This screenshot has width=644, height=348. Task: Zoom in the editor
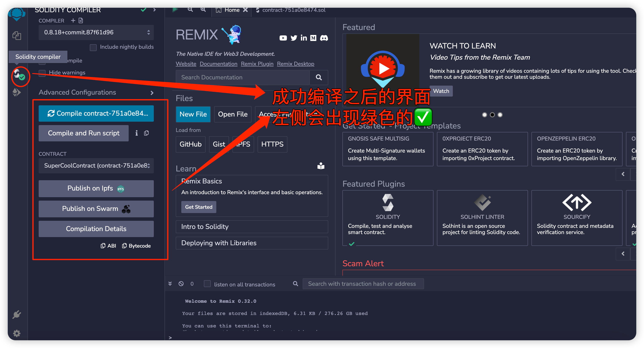coord(203,9)
